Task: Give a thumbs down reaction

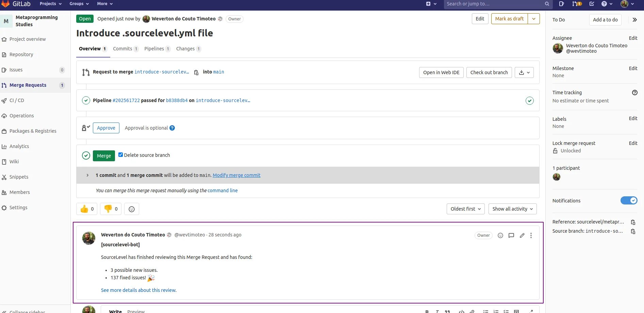Action: pos(111,209)
